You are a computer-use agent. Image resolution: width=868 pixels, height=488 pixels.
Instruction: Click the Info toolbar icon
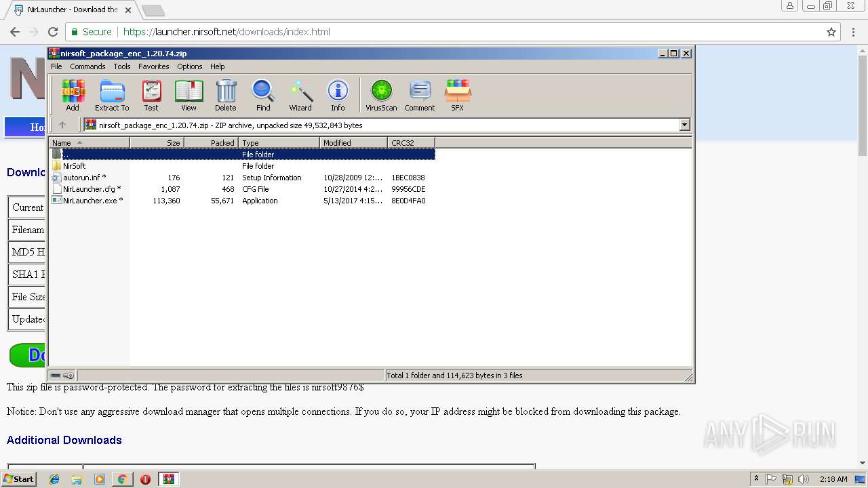point(338,95)
